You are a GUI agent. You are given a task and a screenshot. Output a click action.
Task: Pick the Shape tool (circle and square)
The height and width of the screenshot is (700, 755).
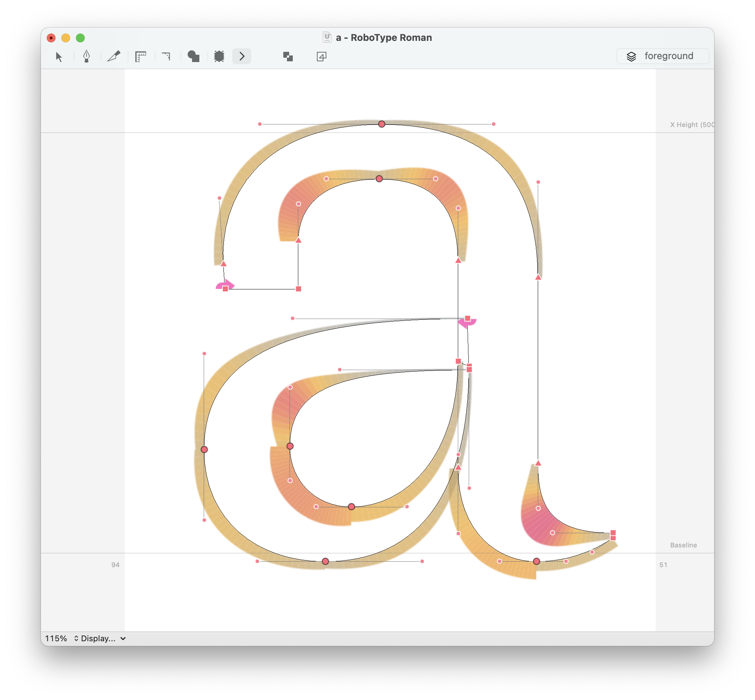click(x=193, y=57)
